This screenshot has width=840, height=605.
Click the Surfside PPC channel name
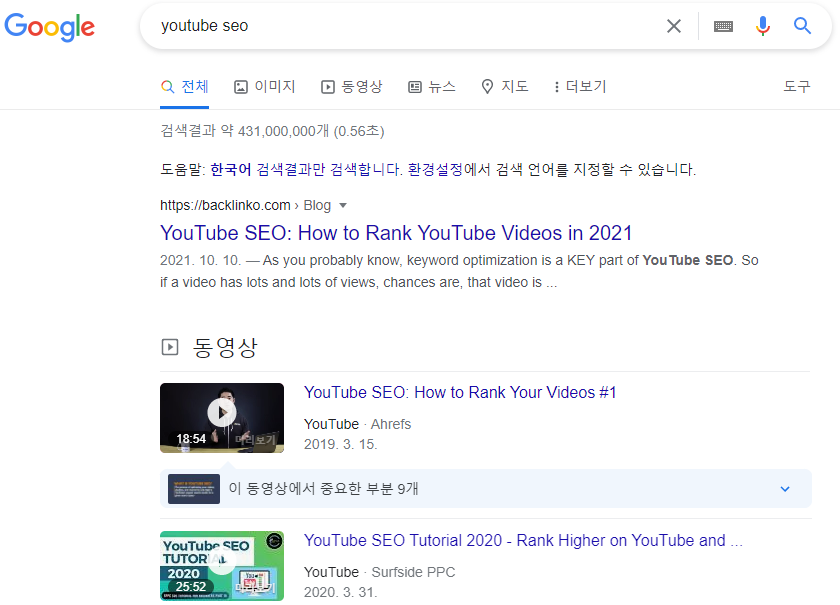(x=413, y=572)
